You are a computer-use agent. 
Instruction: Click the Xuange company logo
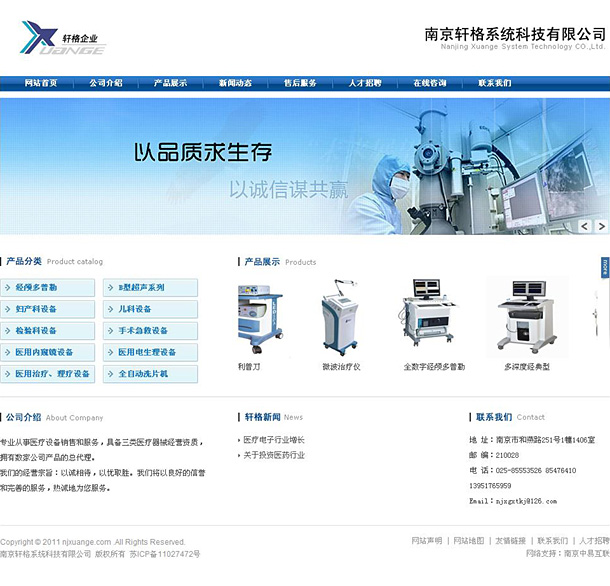tap(63, 40)
